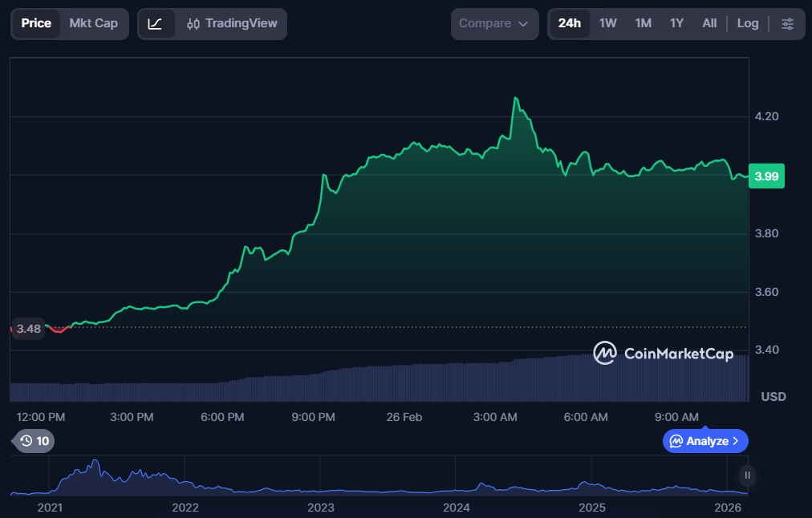Switch to Mkt Cap view
Viewport: 812px width, 518px height.
click(93, 24)
